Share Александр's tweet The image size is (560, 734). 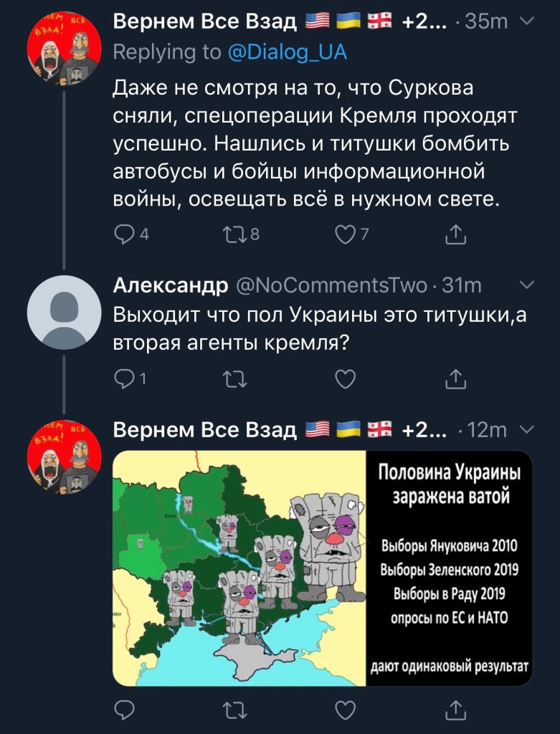pyautogui.click(x=456, y=378)
